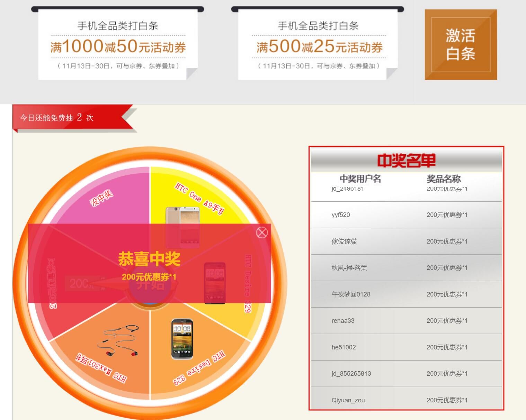Click winner entry Qiyuan_zou
Viewport: 526px width, 420px height.
coord(348,400)
